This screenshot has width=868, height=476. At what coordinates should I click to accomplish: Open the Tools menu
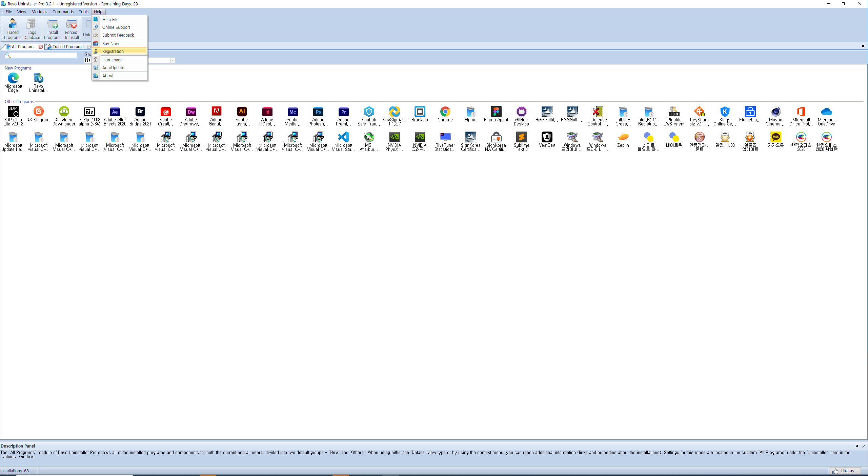coord(83,12)
